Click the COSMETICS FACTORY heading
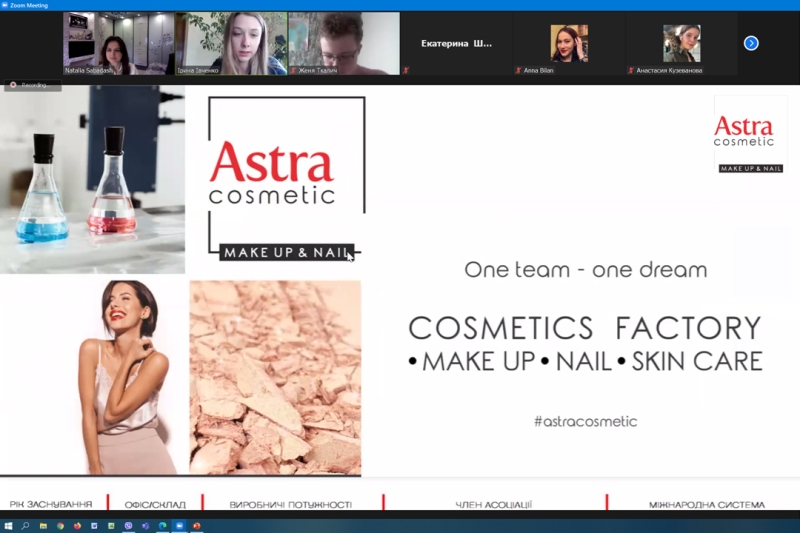The width and height of the screenshot is (800, 533). (585, 327)
